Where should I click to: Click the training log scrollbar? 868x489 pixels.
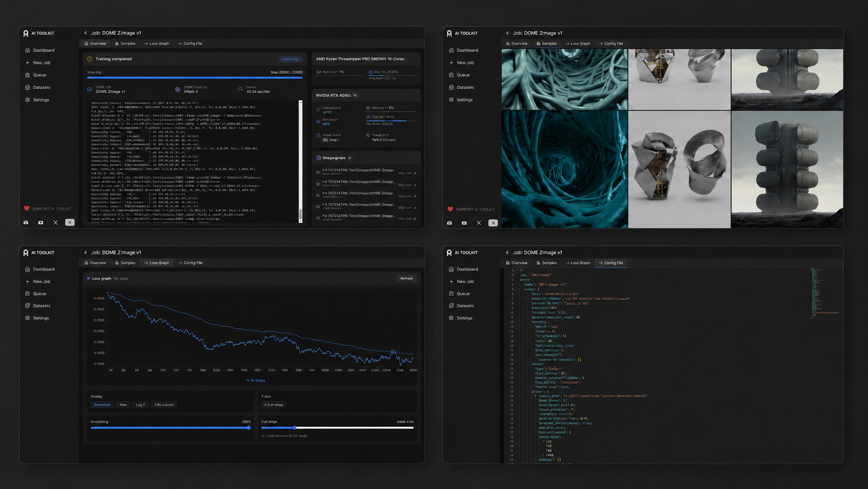[300, 162]
